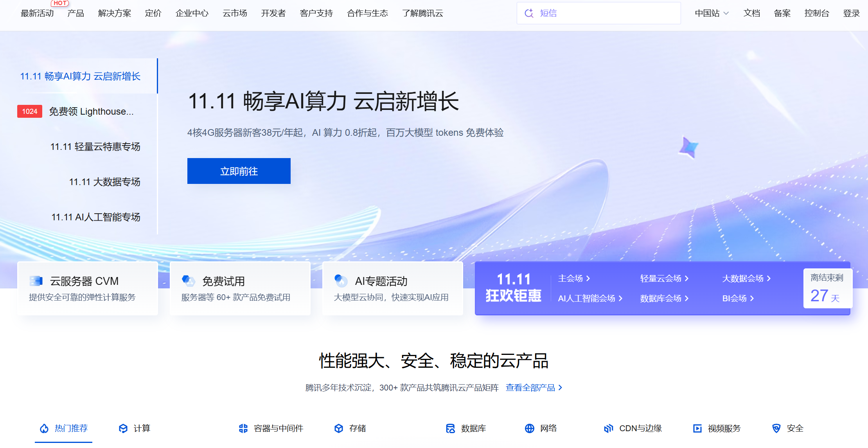This screenshot has height=448, width=868.
Task: Open the 文档 link
Action: [x=752, y=13]
